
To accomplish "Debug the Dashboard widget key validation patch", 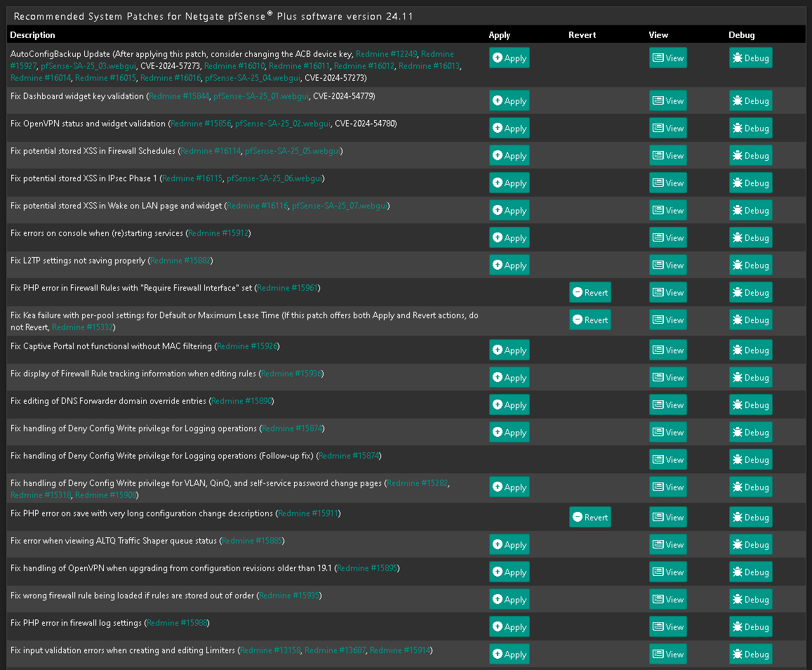I will click(x=750, y=101).
